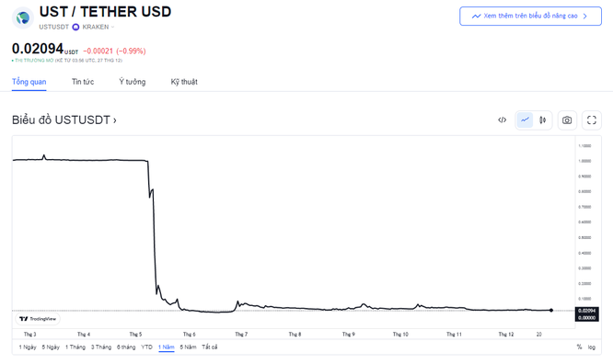Open the Kỹ thuật tab
The width and height of the screenshot is (613, 364).
(184, 82)
